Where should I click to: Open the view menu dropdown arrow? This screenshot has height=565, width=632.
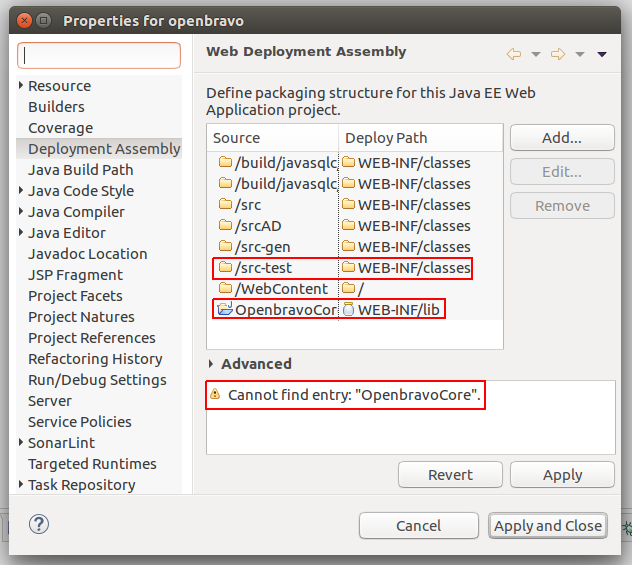(602, 54)
